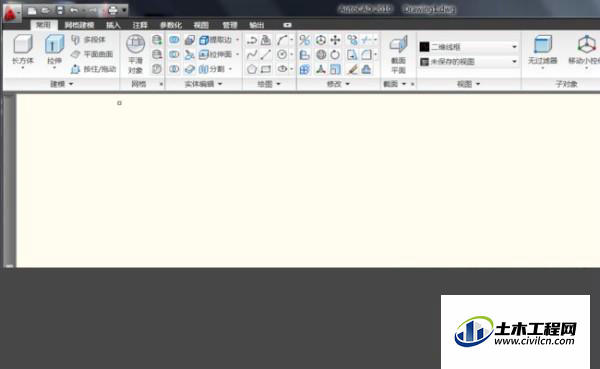Open the 未保存的视图 view dropdown
Viewport: 600px width, 369px height.
coord(468,62)
